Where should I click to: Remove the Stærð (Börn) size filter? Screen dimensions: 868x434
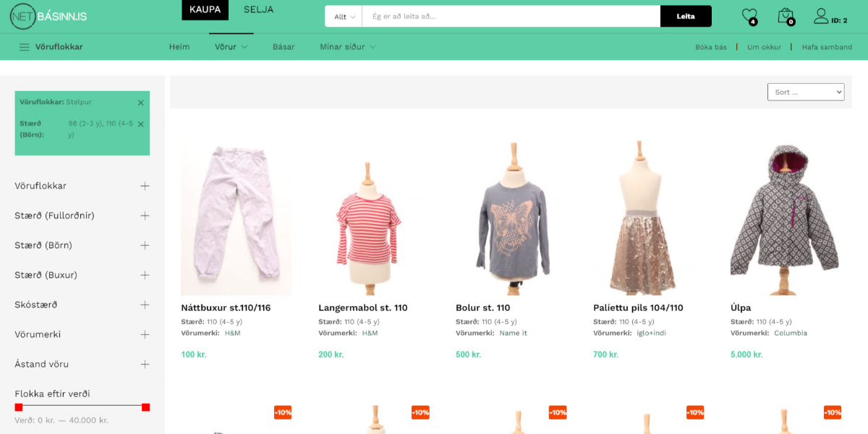point(140,124)
